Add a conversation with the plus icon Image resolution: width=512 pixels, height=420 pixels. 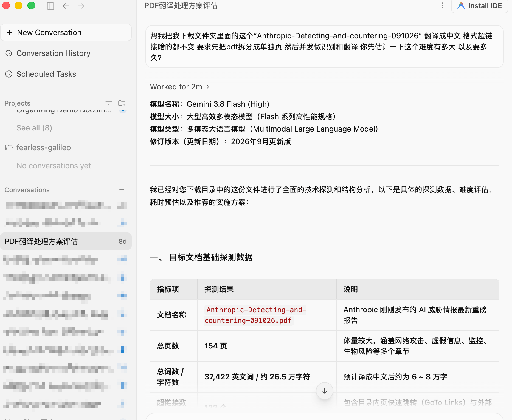click(122, 190)
